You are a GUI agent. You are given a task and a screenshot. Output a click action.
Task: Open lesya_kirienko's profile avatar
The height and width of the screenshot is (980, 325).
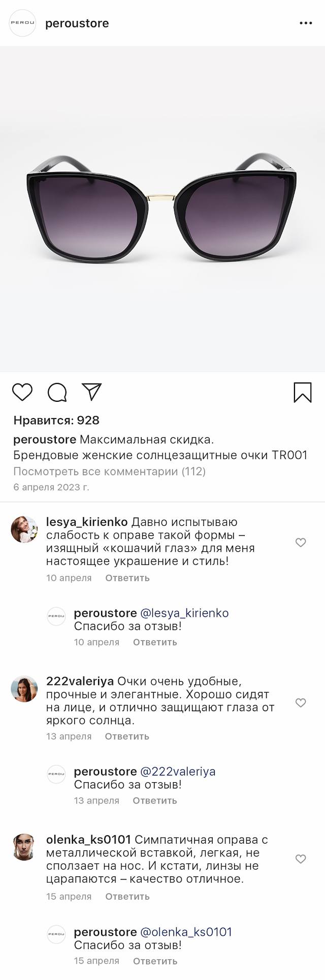pyautogui.click(x=24, y=529)
